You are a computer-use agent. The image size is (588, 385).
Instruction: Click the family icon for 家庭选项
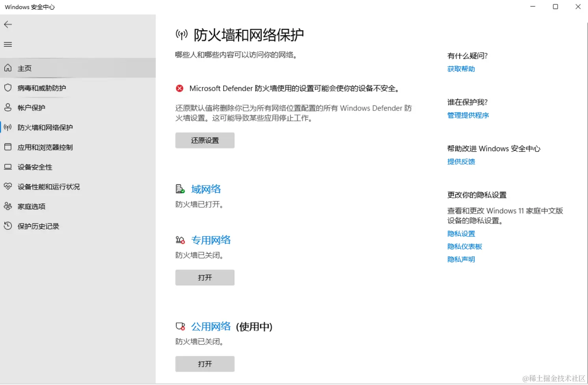point(8,206)
